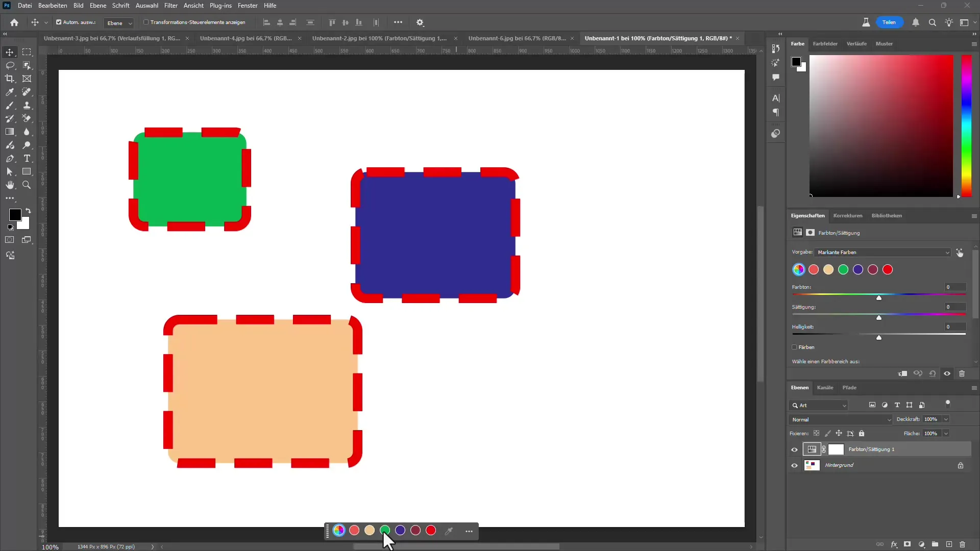Click the Sättigung slider handle
This screenshot has width=980, height=551.
(x=879, y=318)
